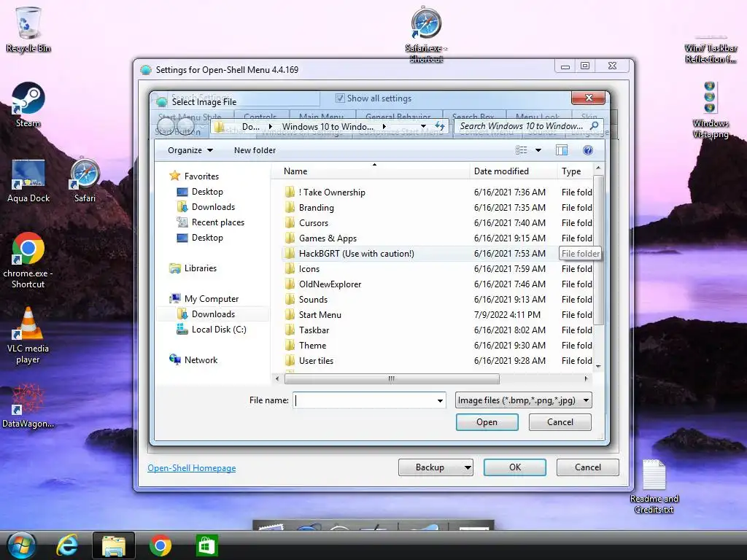Image resolution: width=747 pixels, height=560 pixels.
Task: Select the DataWagon desktop shortcut
Action: (x=28, y=405)
